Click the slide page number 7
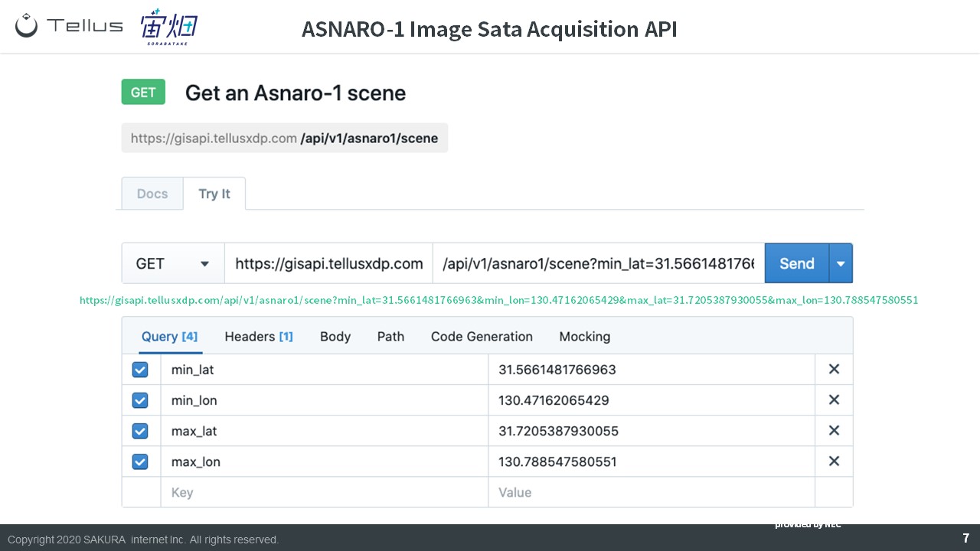This screenshot has height=551, width=980. coord(965,539)
